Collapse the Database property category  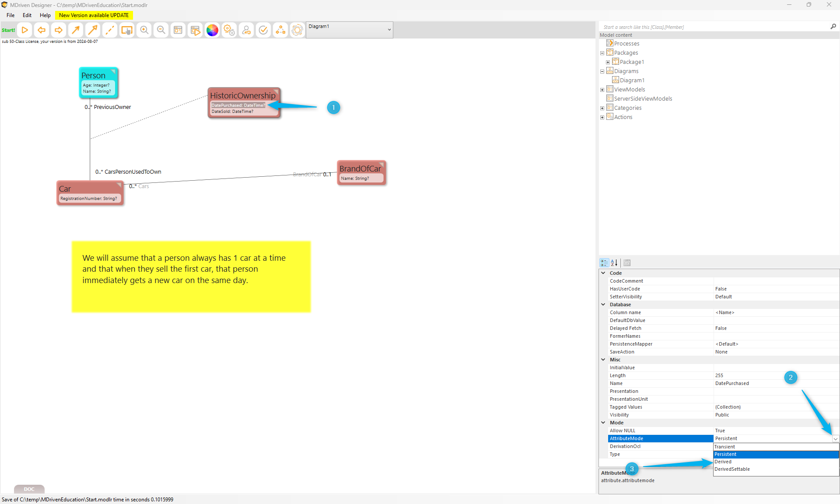[603, 304]
